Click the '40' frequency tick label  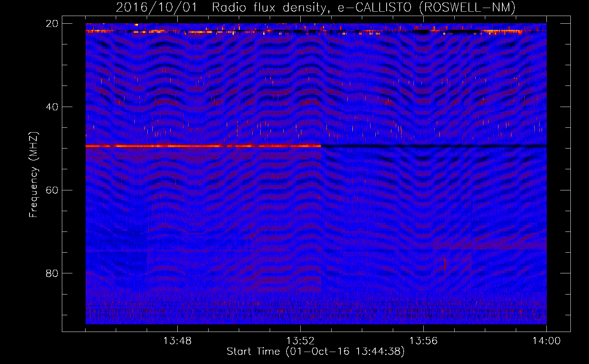point(52,107)
